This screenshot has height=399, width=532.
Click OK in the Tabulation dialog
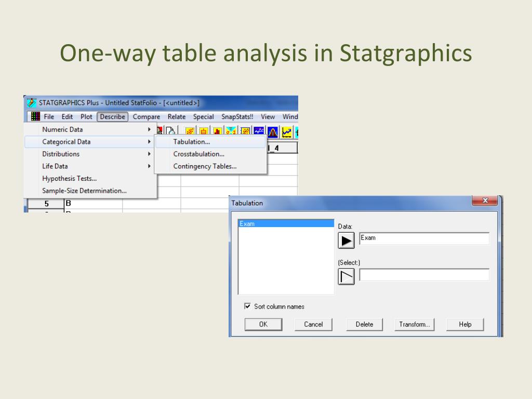click(263, 324)
